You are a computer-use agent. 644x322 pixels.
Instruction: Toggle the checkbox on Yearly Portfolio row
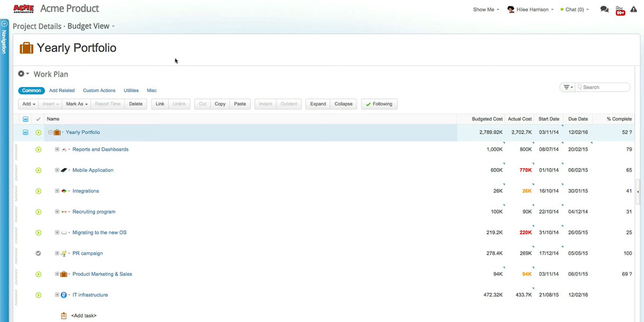pyautogui.click(x=25, y=133)
